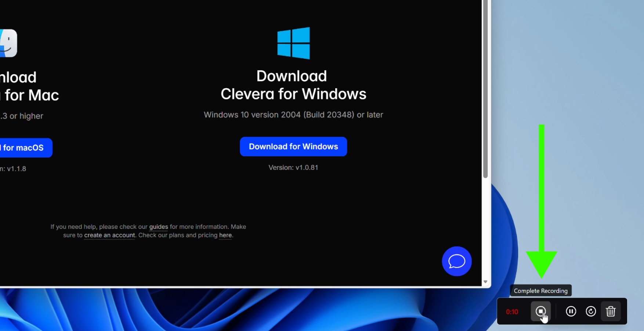This screenshot has width=644, height=331.
Task: Click the Windows 10 version requirement text
Action: (293, 115)
